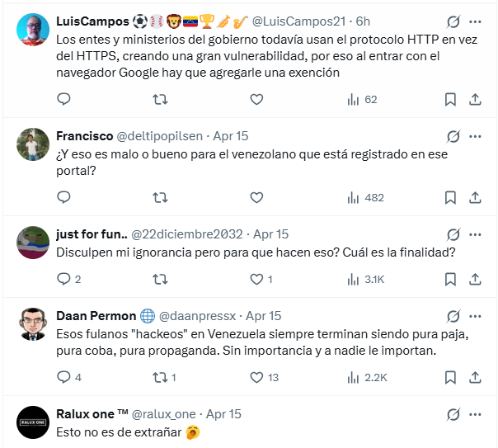Reply to LuisCampos's tweet

coord(64,99)
